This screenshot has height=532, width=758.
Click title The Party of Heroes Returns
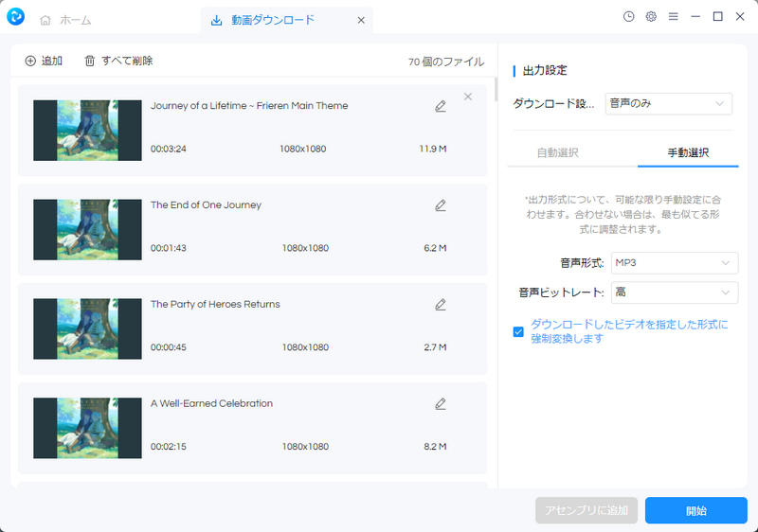215,304
